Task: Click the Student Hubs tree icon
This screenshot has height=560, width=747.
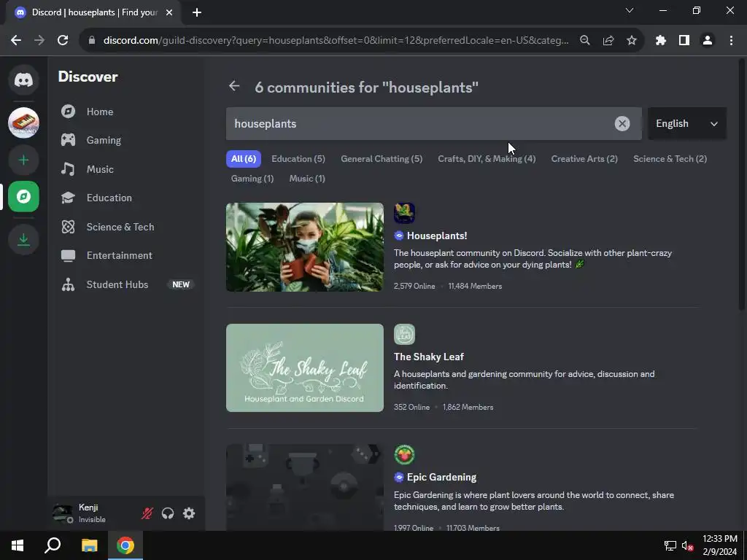Action: (x=68, y=284)
